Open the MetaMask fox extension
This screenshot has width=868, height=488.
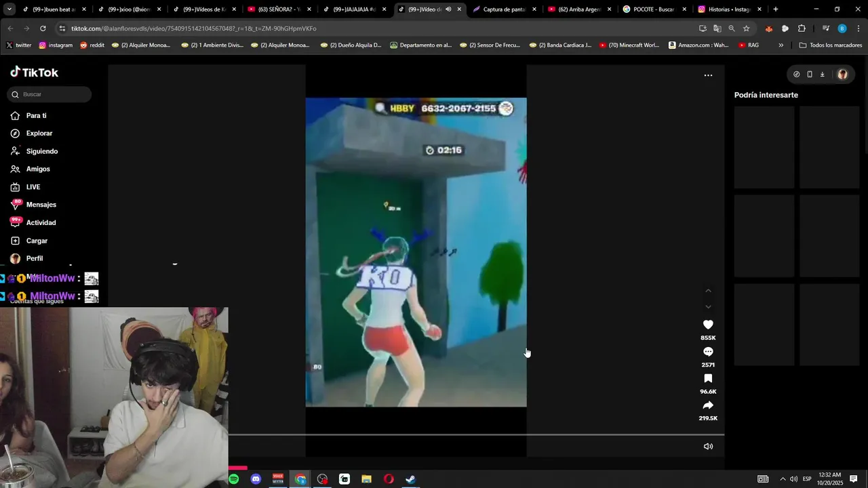(x=768, y=28)
